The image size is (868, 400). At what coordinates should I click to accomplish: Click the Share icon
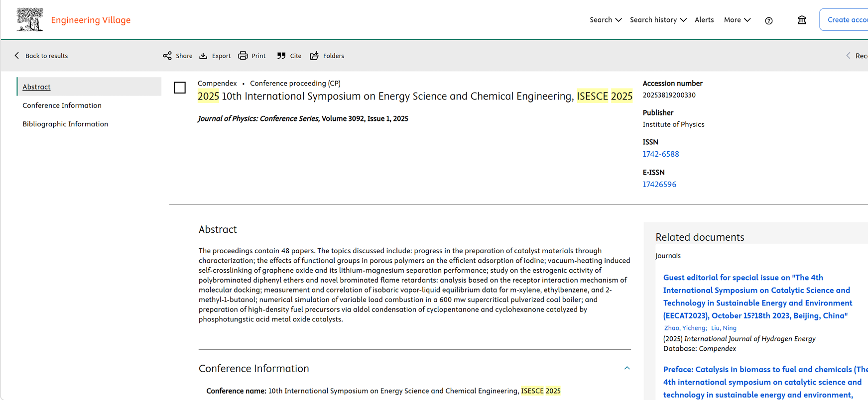(x=167, y=56)
